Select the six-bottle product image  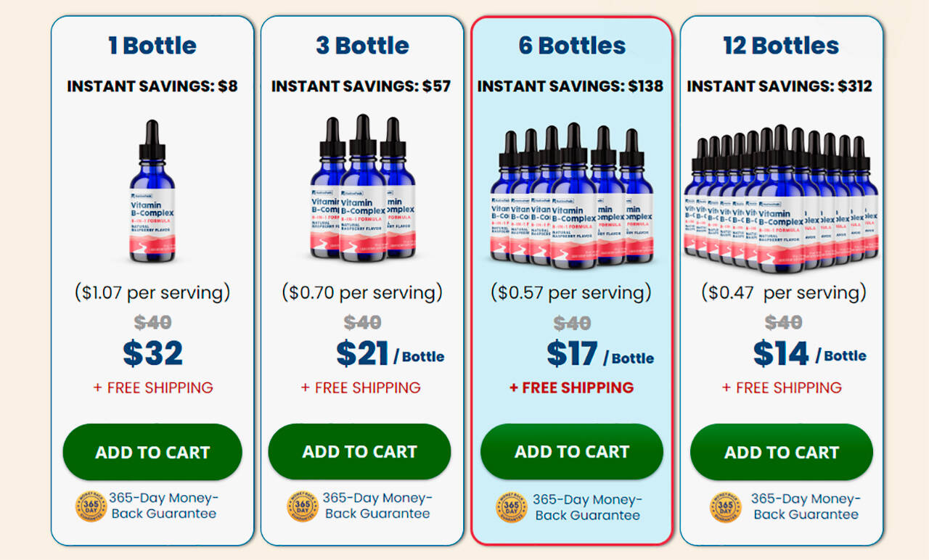pyautogui.click(x=572, y=194)
